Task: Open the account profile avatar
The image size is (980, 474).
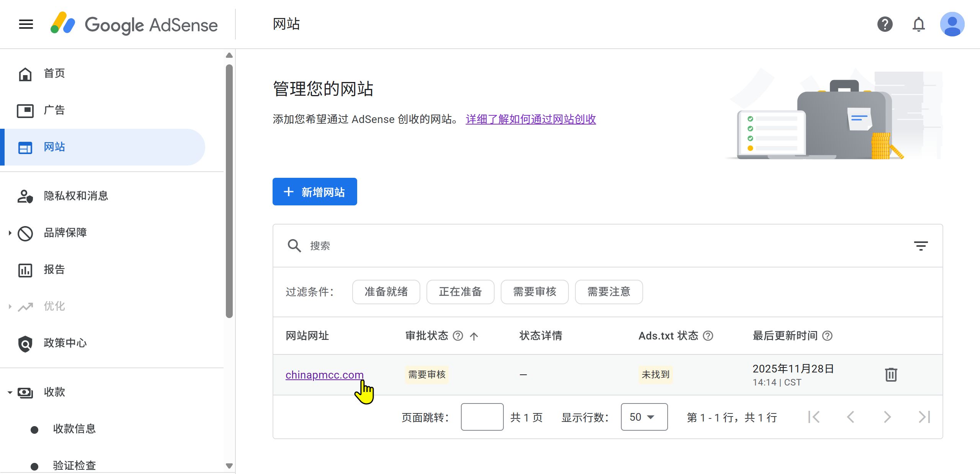Action: tap(952, 25)
